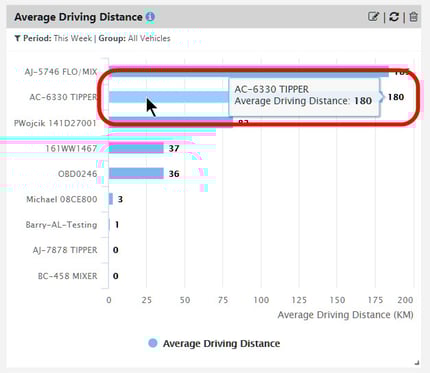The image size is (430, 373).
Task: Click the Group: All Vehicles filter text
Action: point(134,38)
